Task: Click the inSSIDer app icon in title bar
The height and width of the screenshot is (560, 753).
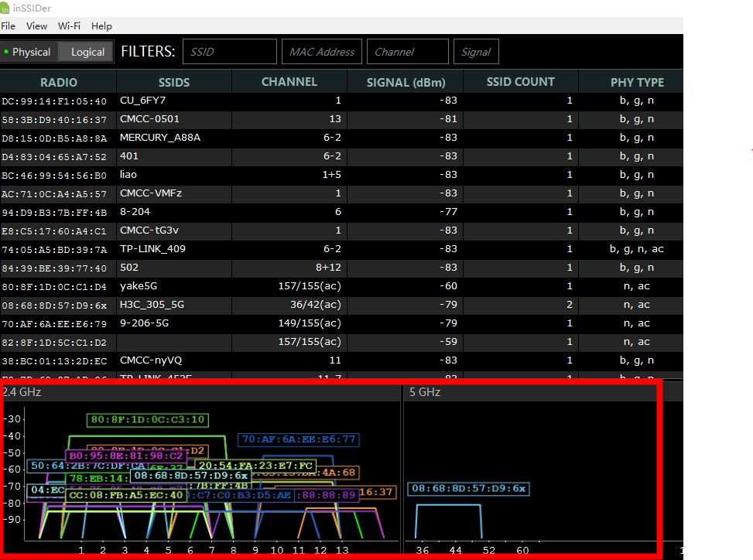Action: (x=6, y=9)
